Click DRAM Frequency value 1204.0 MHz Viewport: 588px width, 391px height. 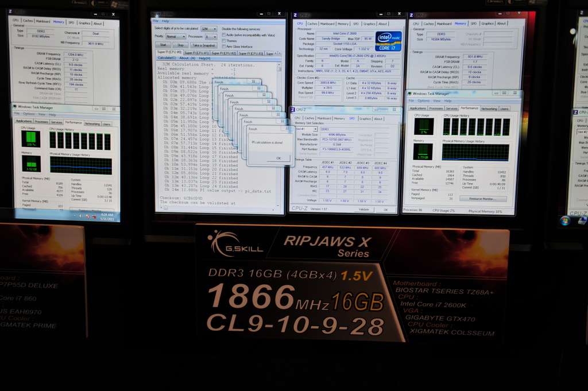(75, 55)
